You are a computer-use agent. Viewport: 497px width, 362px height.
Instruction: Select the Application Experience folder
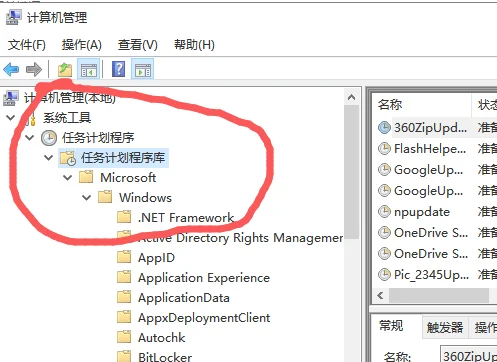(x=204, y=278)
